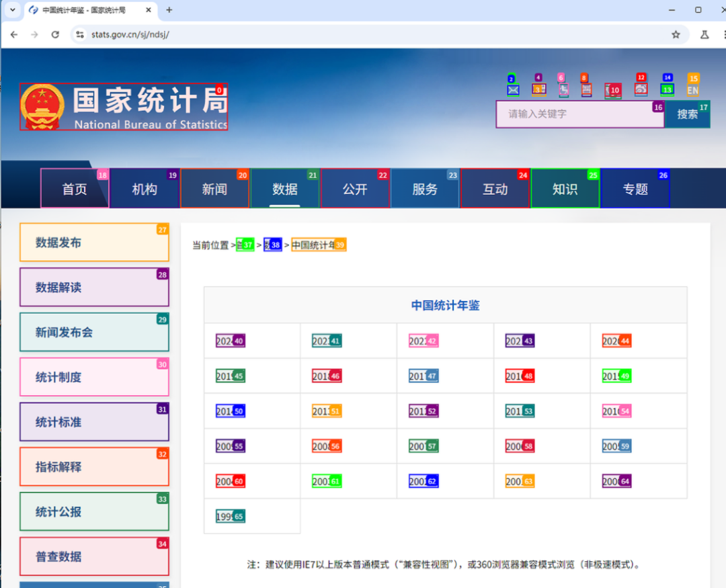
Task: Open the 首页 navigation item
Action: [x=75, y=188]
